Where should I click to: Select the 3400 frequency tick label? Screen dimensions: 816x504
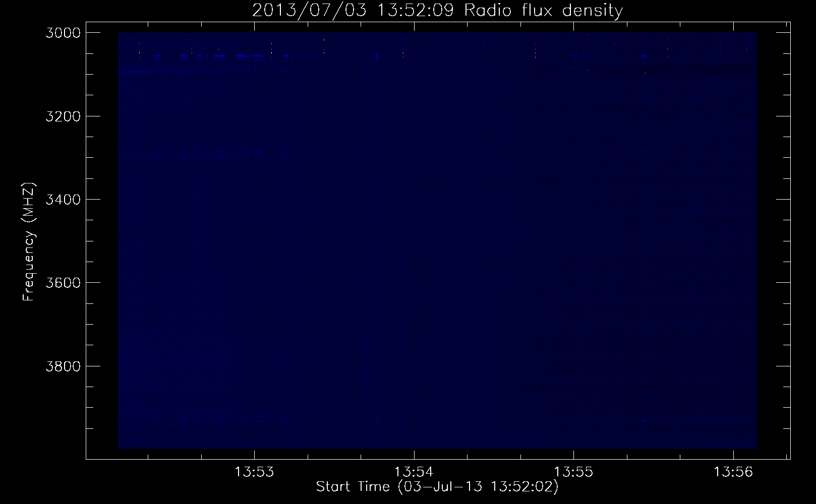click(x=63, y=199)
